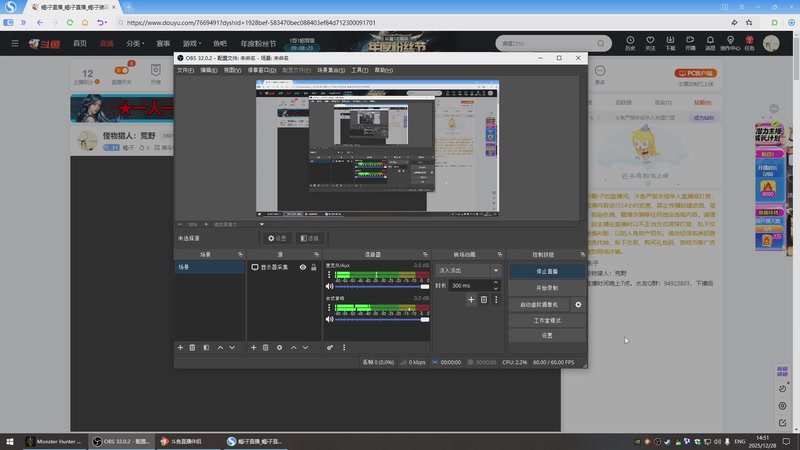Toggle visibility eye of 显示器采集 source
Viewport: 800px width, 450px height.
[302, 268]
